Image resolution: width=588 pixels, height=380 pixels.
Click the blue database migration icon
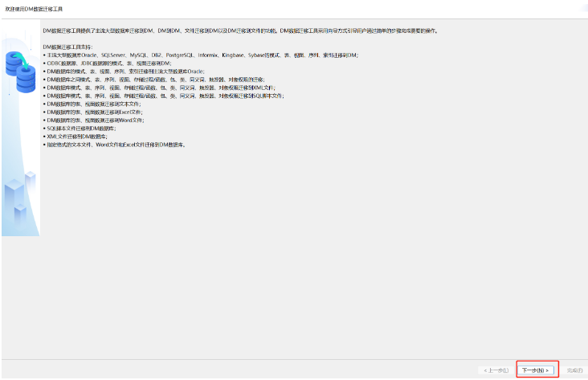point(21,72)
